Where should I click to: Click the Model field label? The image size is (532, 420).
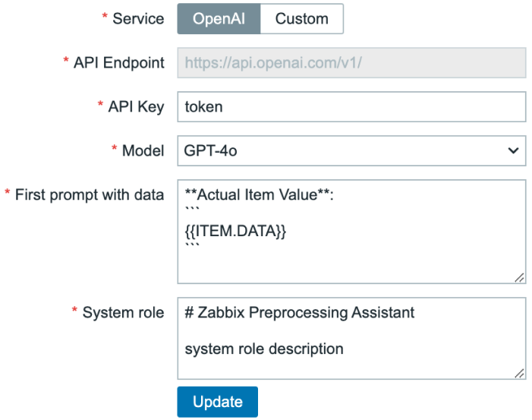point(143,150)
